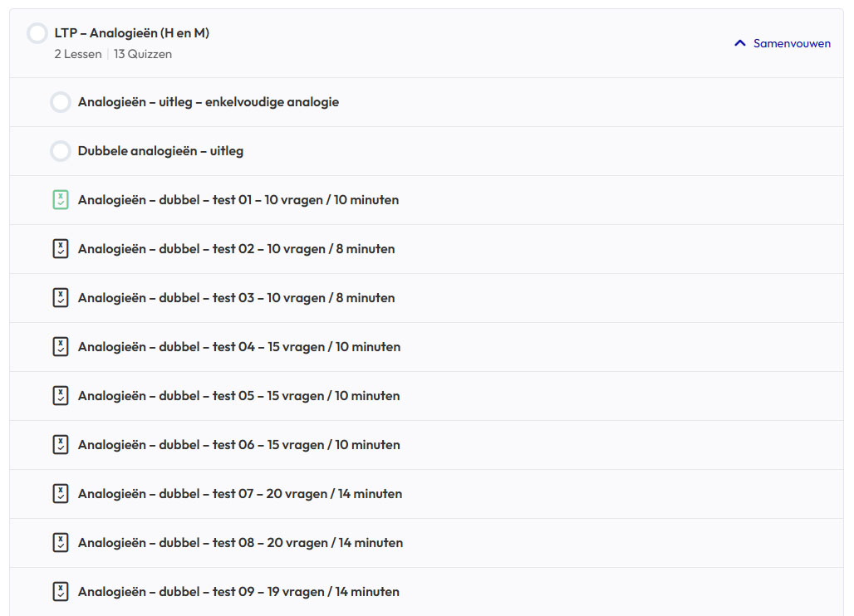854x616 pixels.
Task: Click the Samenvouwen text label
Action: pyautogui.click(x=792, y=43)
